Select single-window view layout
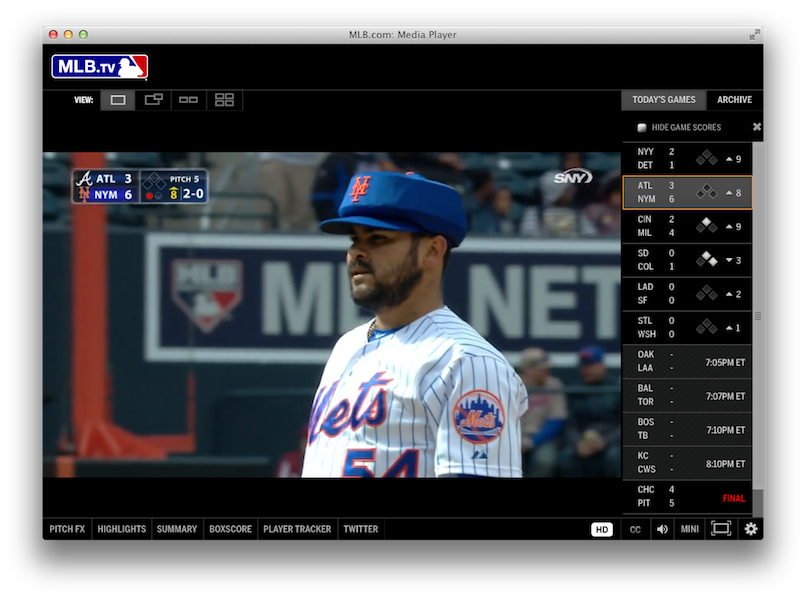The width and height of the screenshot is (806, 599). pos(118,100)
